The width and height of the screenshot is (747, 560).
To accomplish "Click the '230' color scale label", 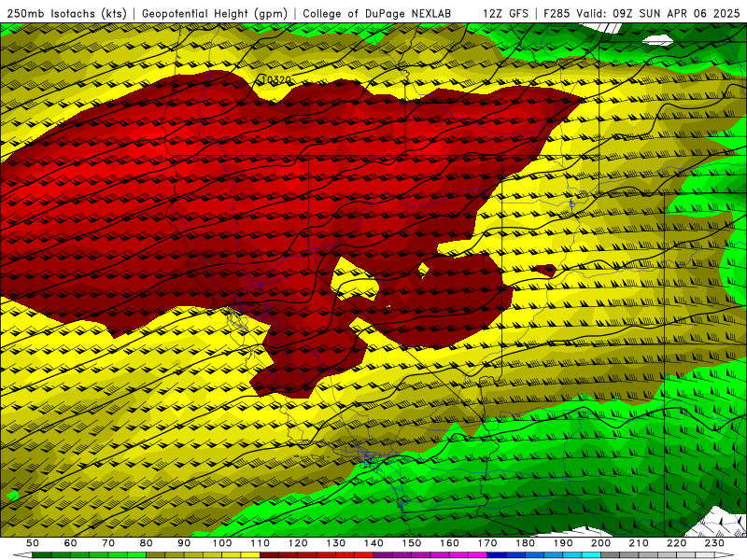I will [714, 543].
